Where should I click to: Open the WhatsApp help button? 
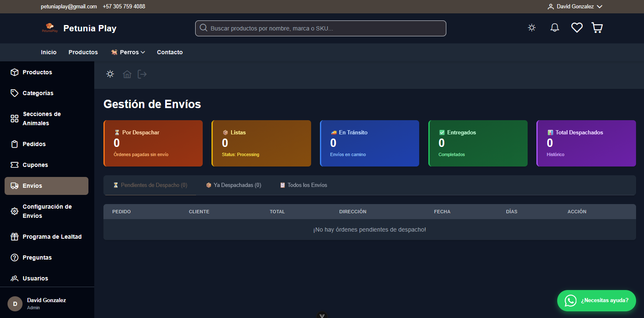596,300
